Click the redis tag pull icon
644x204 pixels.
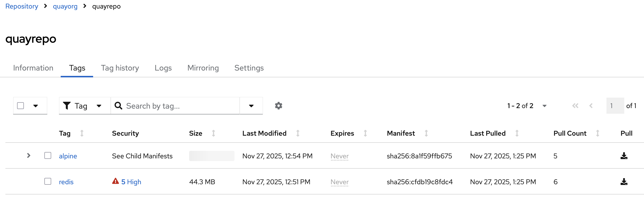pos(624,182)
